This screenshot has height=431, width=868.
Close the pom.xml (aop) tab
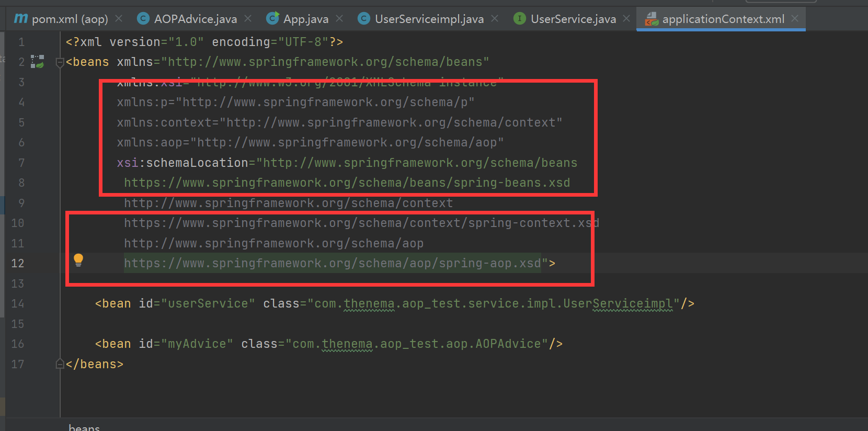(x=119, y=19)
